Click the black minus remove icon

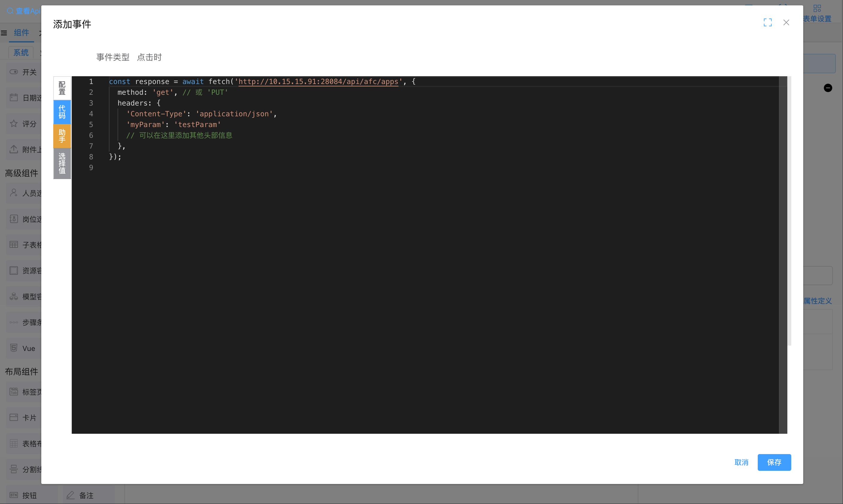pos(828,88)
